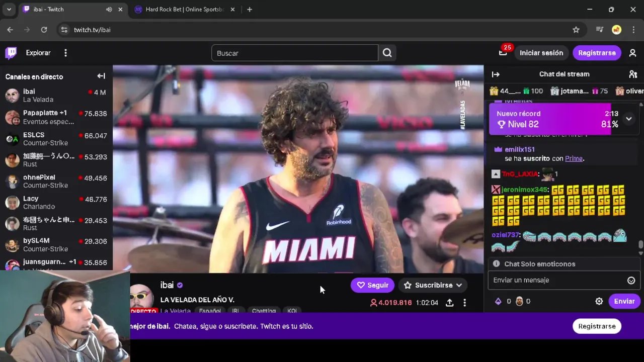644x362 pixels.
Task: Mute the ibai Twitch tab audio
Action: coord(109,10)
